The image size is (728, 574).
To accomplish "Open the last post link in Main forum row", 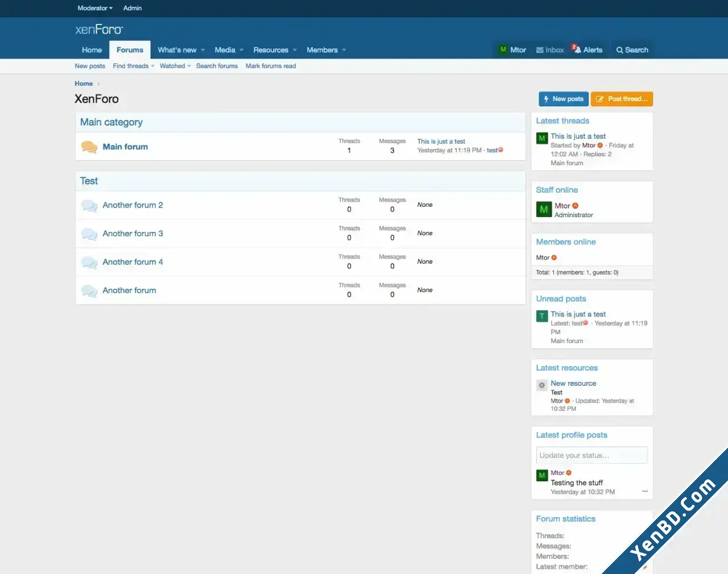I will [x=441, y=142].
